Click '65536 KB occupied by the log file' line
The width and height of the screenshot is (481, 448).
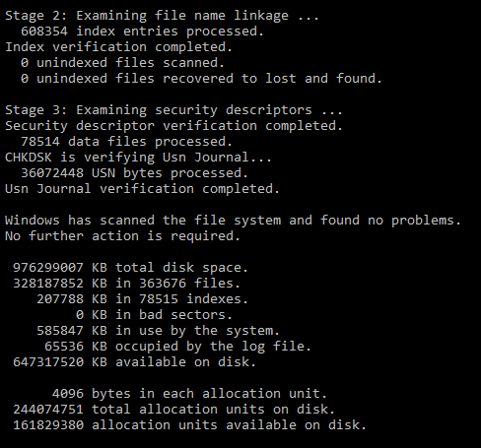[x=177, y=347]
